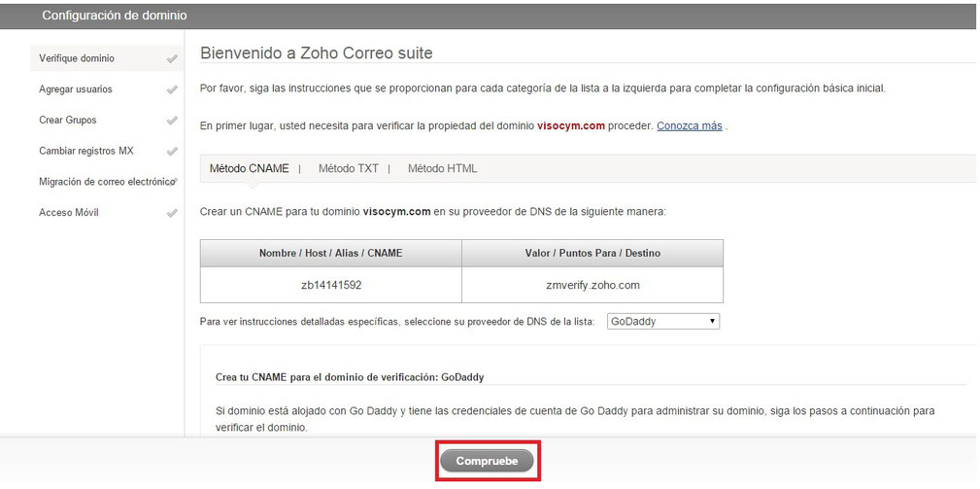This screenshot has height=489, width=980.
Task: Open Migración de correo electrónico
Action: click(106, 182)
